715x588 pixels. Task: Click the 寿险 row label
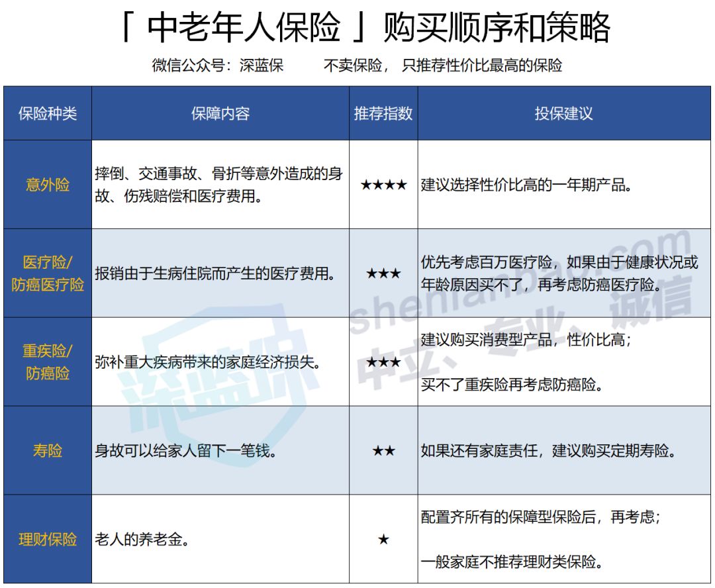coord(48,450)
